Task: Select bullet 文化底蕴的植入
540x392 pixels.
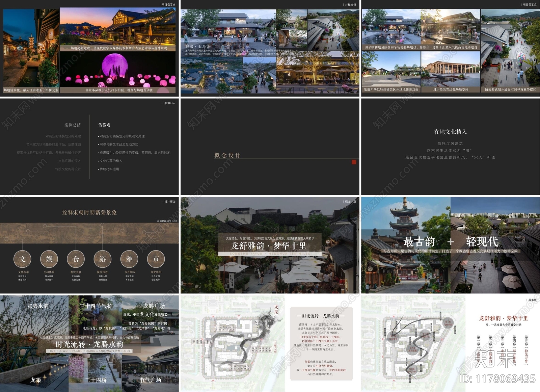Action: tap(110, 161)
